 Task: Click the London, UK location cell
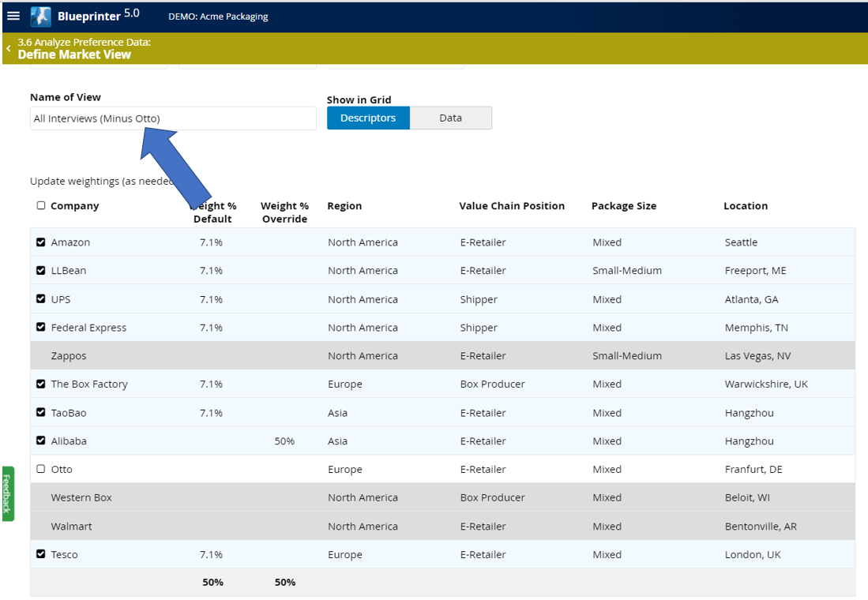753,555
